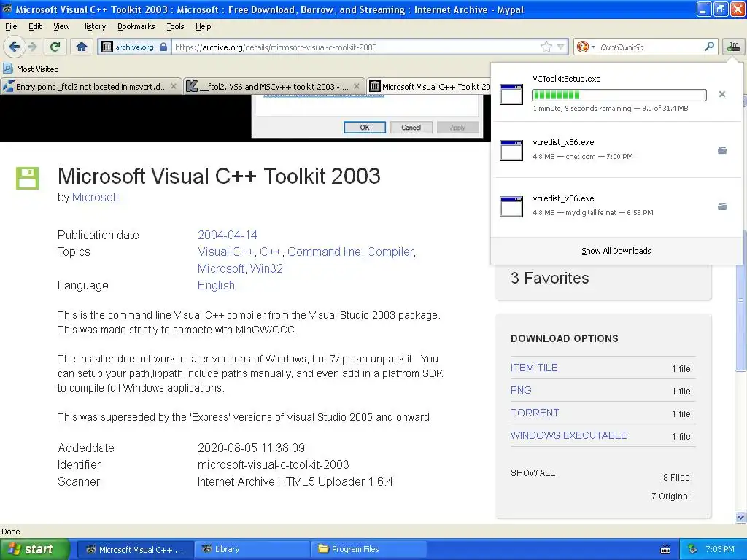
Task: Close the 'Entry point _ftol2' tab
Action: [174, 86]
